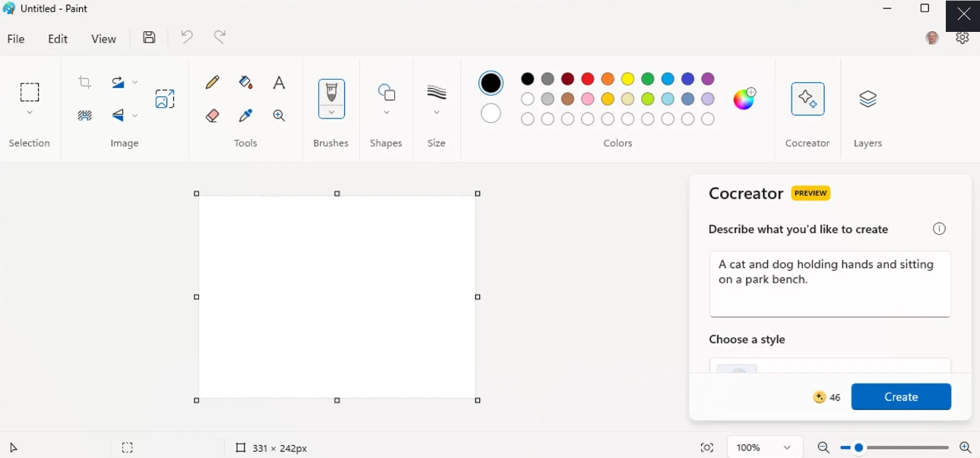
Task: Select the rectangular Selection tool
Action: tap(30, 92)
